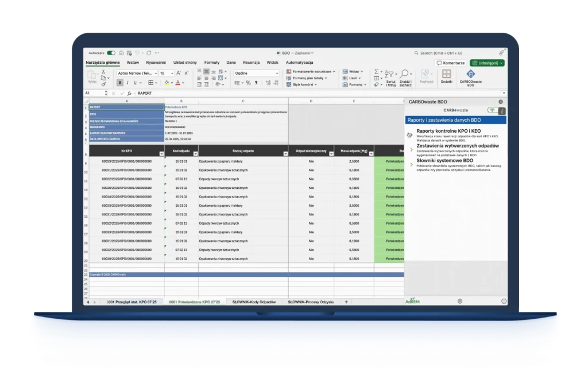
Task: Toggle the Autozapis autosave switch
Action: pos(111,52)
